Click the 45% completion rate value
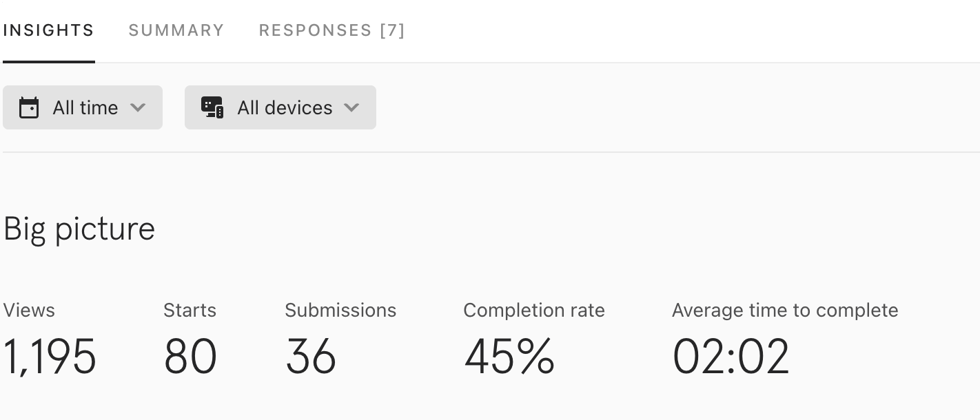Screen dimensions: 980x420 pos(509,357)
